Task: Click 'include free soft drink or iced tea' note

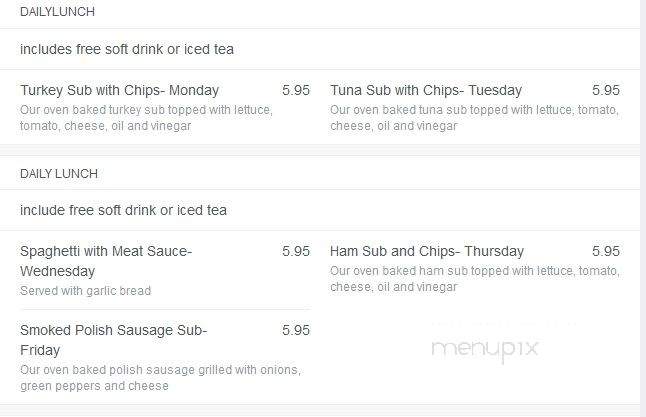Action: [x=123, y=211]
